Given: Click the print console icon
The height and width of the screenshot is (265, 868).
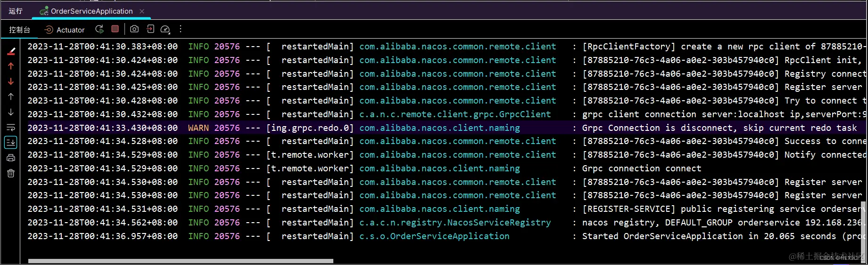Looking at the screenshot, I should point(11,158).
